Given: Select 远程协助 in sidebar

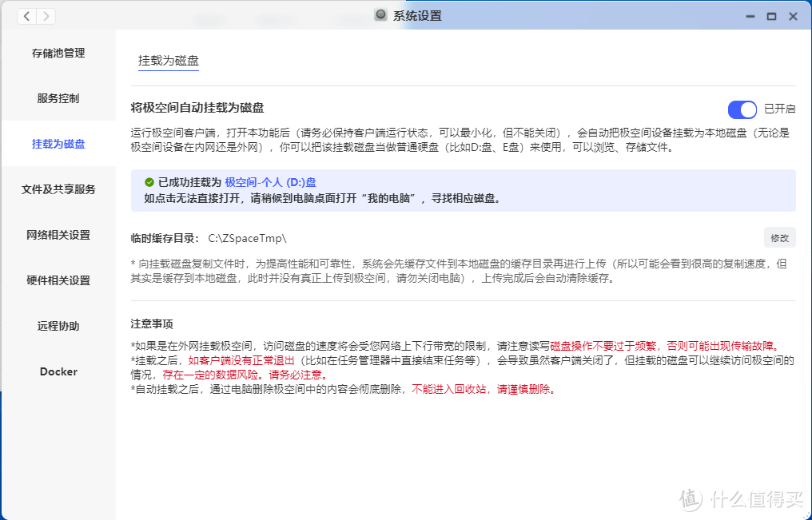Looking at the screenshot, I should click(58, 326).
